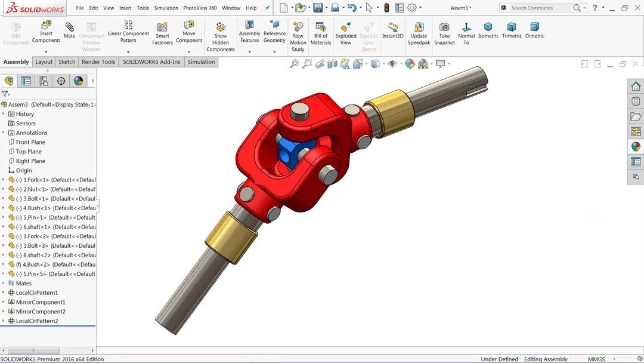Image resolution: width=644 pixels, height=363 pixels.
Task: Click the tree horizontal scrollbar
Action: point(33,350)
